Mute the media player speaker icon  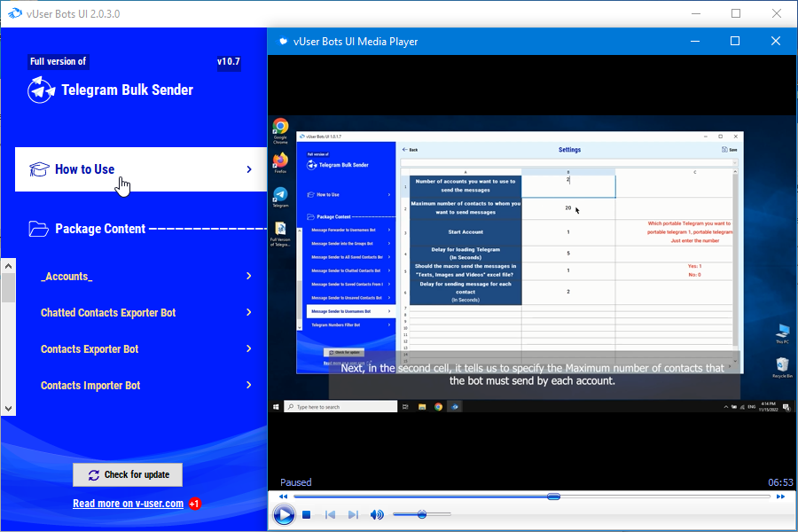(377, 514)
